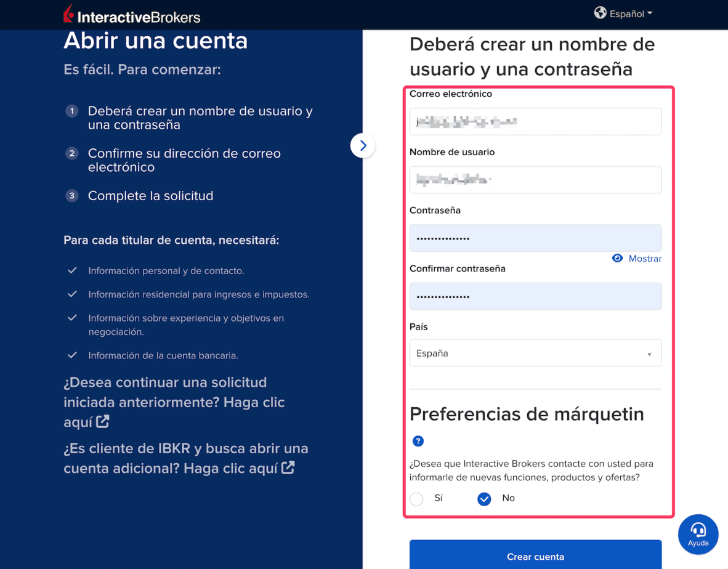Click the Nombre de usuario input field
This screenshot has height=569, width=728.
535,180
